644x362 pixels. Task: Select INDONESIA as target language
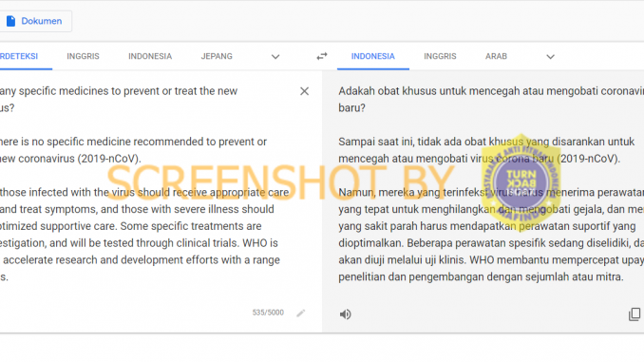click(x=373, y=56)
